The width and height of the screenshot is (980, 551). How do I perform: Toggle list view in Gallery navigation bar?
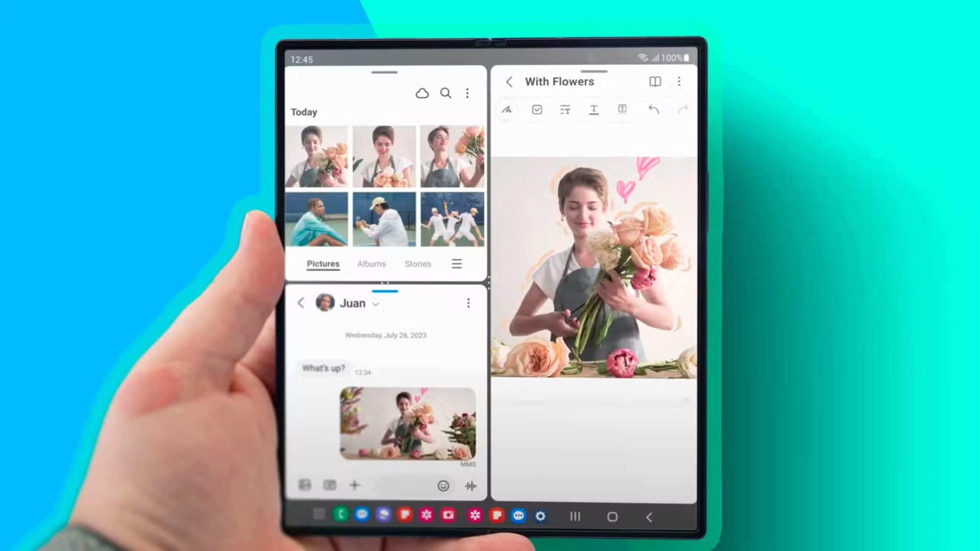point(457,263)
